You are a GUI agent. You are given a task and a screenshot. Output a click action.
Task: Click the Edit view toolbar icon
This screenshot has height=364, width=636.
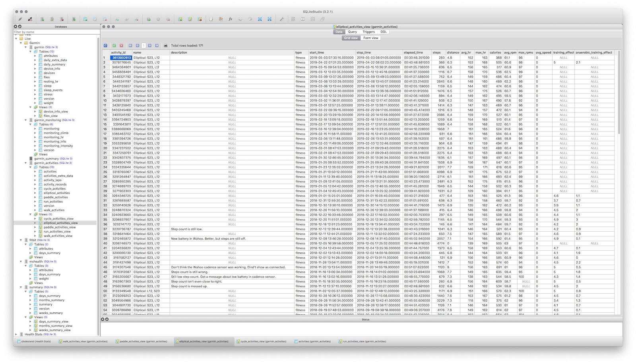coord(190,19)
